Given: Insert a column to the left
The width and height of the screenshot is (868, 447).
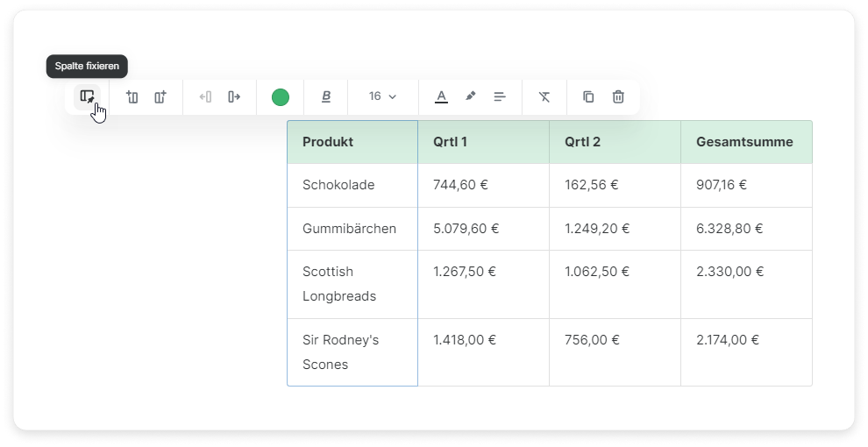Looking at the screenshot, I should (132, 96).
